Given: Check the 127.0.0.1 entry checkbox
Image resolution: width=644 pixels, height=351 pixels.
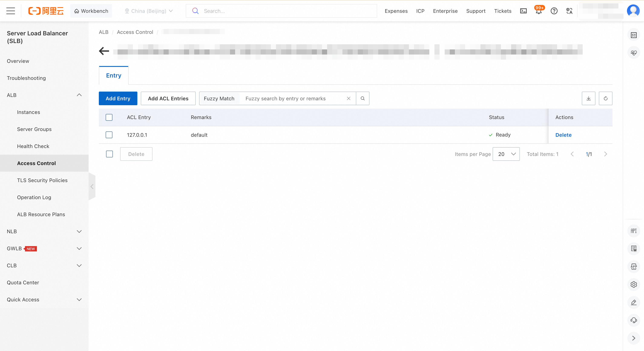Looking at the screenshot, I should tap(109, 135).
